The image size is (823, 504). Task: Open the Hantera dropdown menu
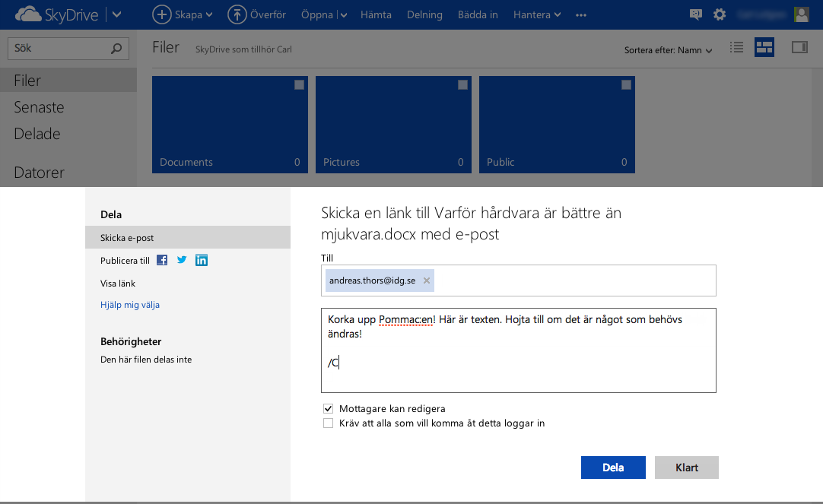(x=537, y=14)
